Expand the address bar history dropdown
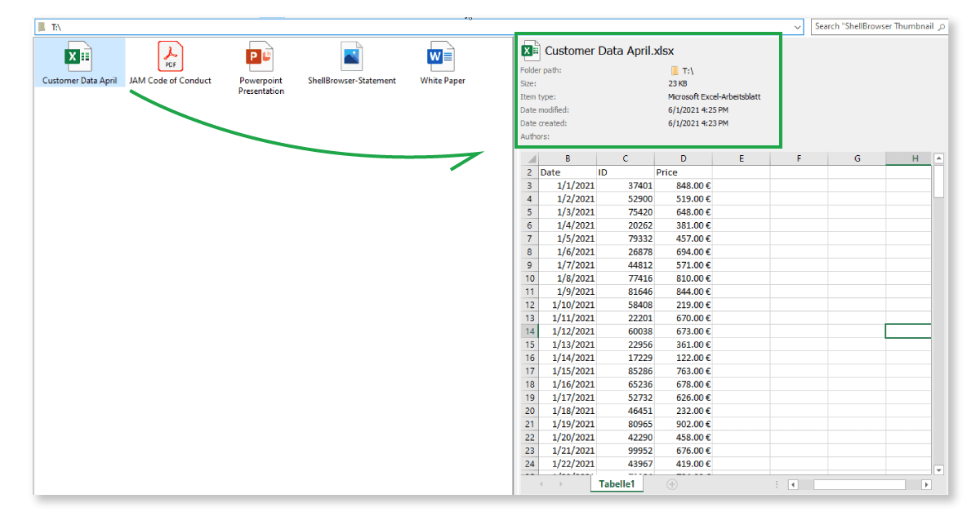The width and height of the screenshot is (980, 512). 796,27
